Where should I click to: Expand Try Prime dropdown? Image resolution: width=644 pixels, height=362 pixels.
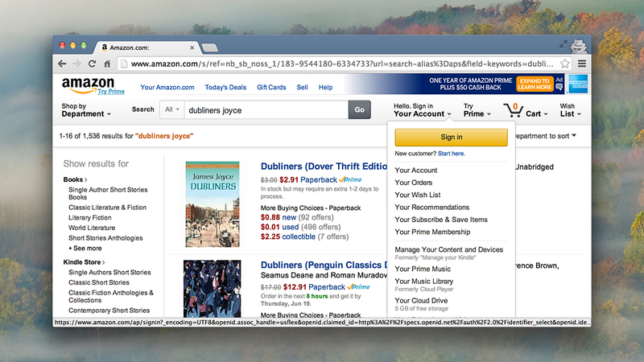click(x=477, y=110)
